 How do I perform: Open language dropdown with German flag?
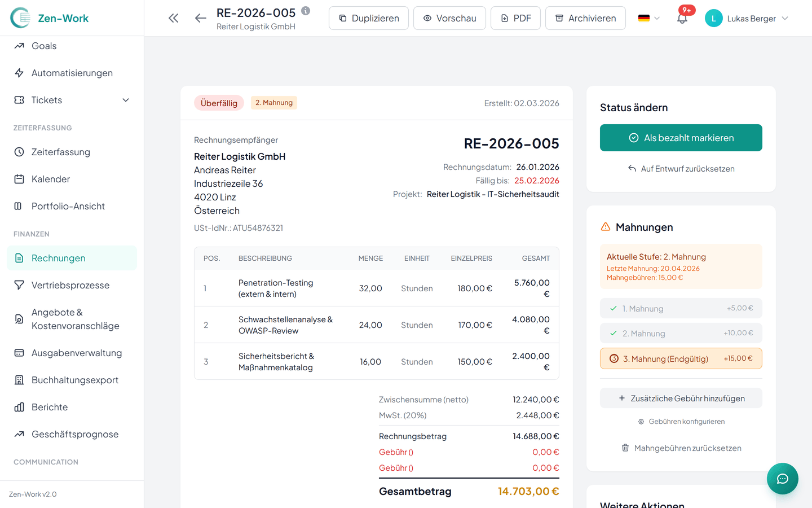coord(648,18)
